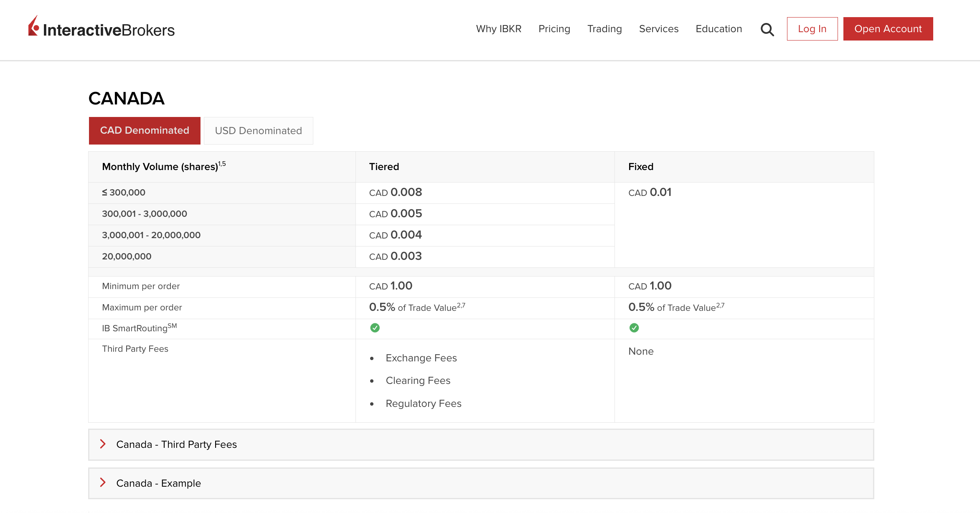Click the CAD 0.004 tiered rate
The width and height of the screenshot is (980, 513).
click(x=396, y=235)
